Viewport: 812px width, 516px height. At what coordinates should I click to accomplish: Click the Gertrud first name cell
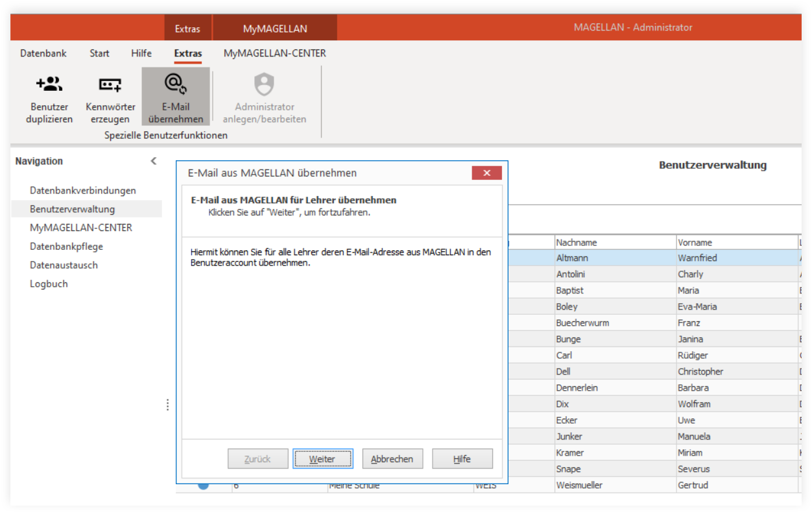coord(737,485)
